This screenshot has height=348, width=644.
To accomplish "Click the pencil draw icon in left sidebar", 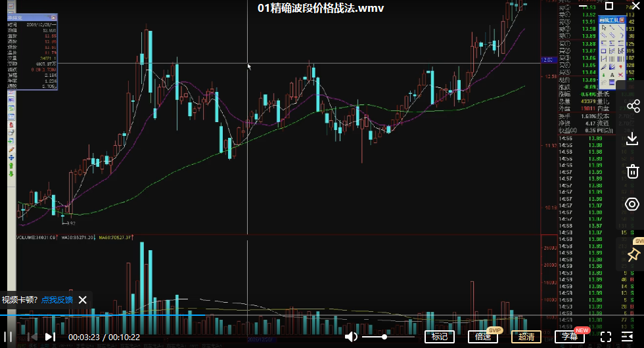I will coord(11,150).
